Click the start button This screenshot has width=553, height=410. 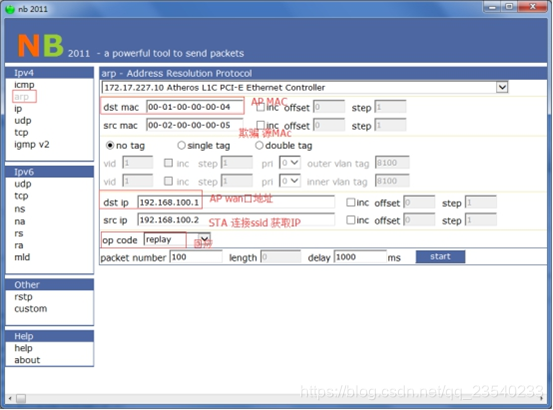pos(440,257)
